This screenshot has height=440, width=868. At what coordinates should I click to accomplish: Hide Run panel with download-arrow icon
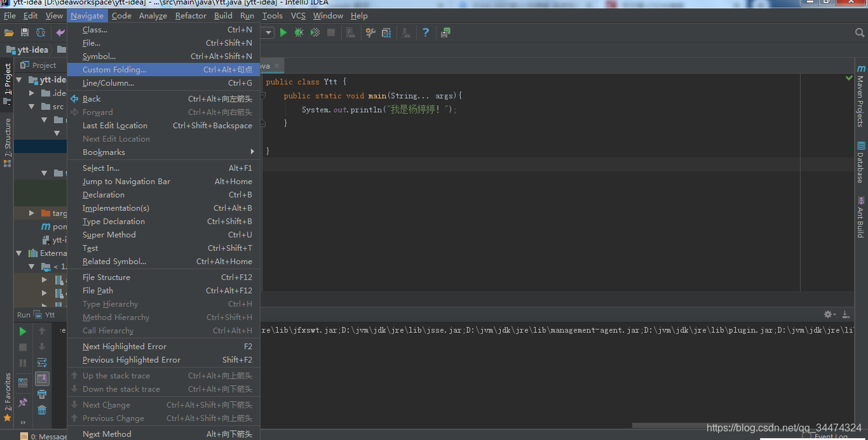846,314
